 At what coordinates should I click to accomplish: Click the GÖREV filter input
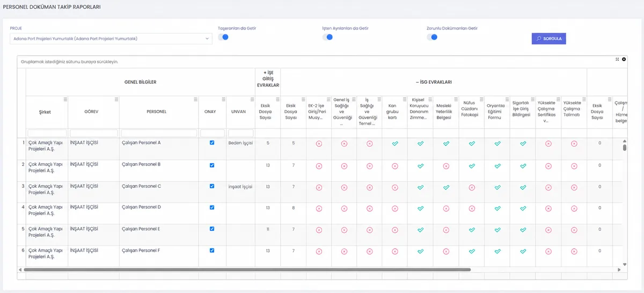(94, 133)
